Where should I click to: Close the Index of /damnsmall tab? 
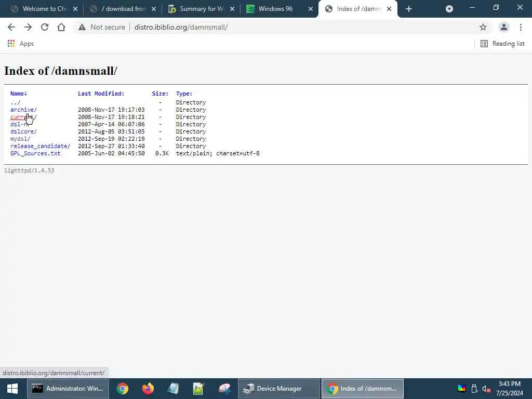pos(389,9)
